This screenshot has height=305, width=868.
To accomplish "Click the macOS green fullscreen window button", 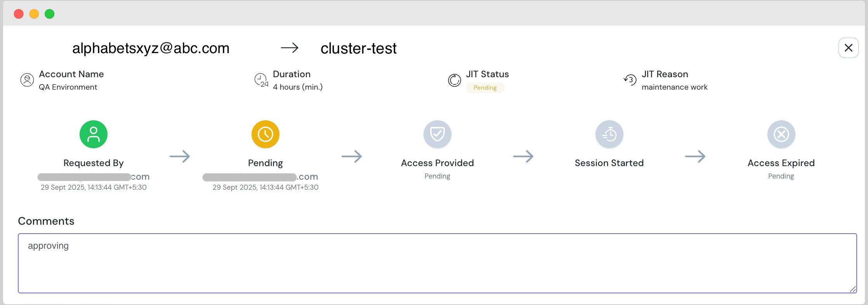I will click(x=50, y=14).
